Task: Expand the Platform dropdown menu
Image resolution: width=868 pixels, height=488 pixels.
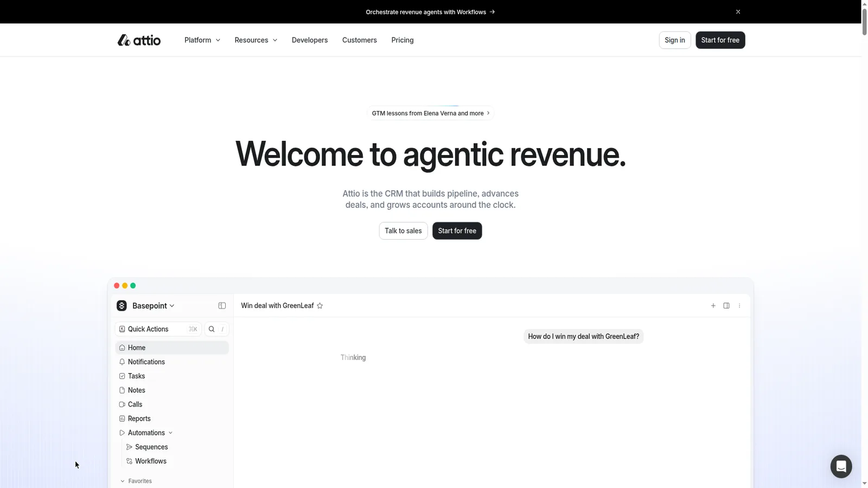Action: (x=202, y=40)
